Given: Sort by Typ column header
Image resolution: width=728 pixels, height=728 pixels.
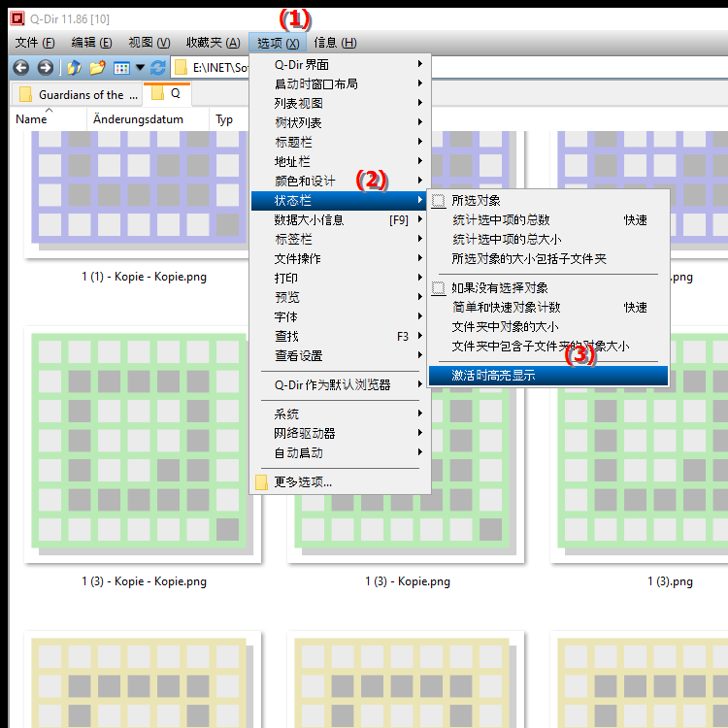Looking at the screenshot, I should [229, 119].
